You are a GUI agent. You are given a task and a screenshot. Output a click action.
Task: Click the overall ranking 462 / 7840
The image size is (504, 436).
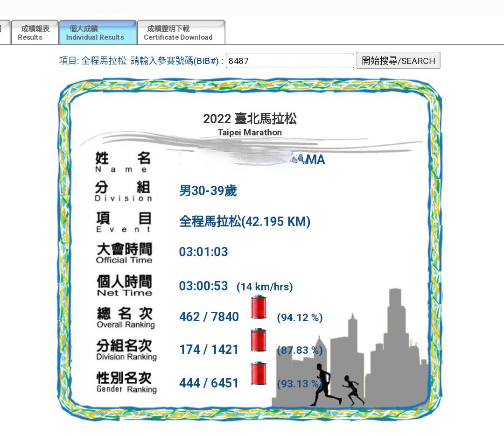[209, 317]
